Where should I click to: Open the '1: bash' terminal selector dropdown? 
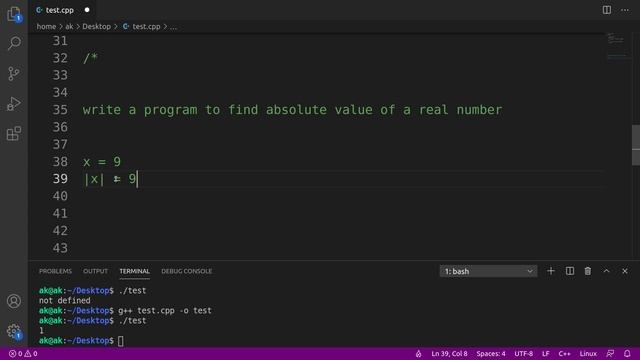488,271
